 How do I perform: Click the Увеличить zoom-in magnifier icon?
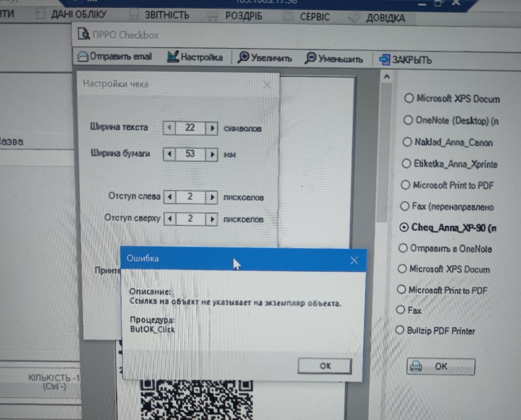[243, 57]
